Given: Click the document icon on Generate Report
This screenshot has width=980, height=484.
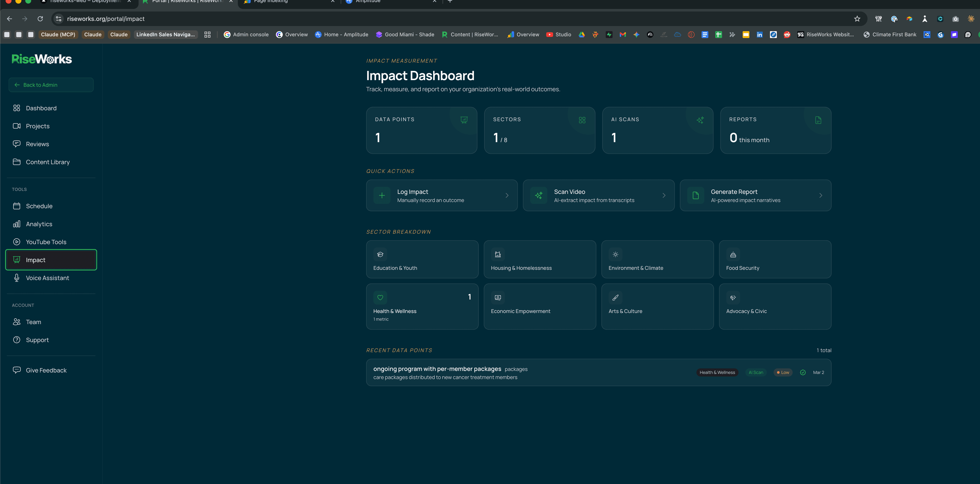Looking at the screenshot, I should click(695, 195).
